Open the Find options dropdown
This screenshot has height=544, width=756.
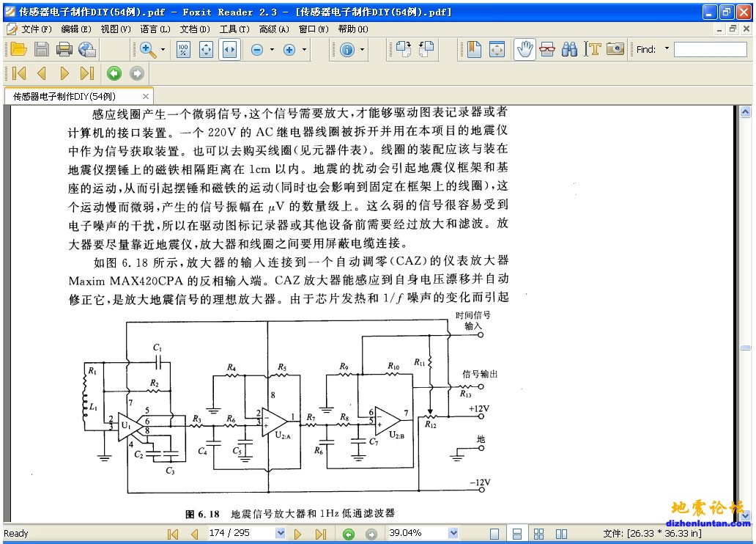click(667, 48)
